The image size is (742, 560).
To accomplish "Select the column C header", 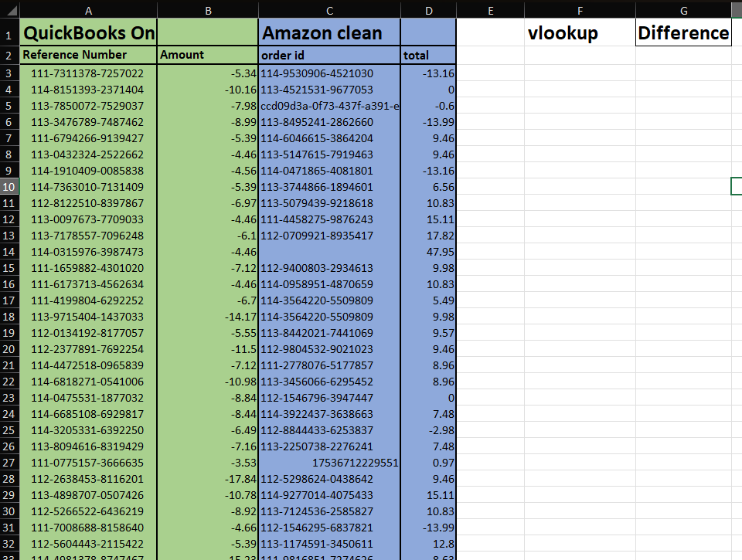I will [x=329, y=10].
